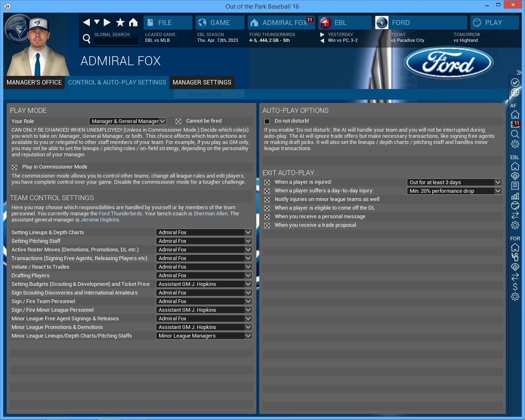Expand the 'Out for at least 3 days' dropdown
The height and width of the screenshot is (420, 525).
coord(454,183)
